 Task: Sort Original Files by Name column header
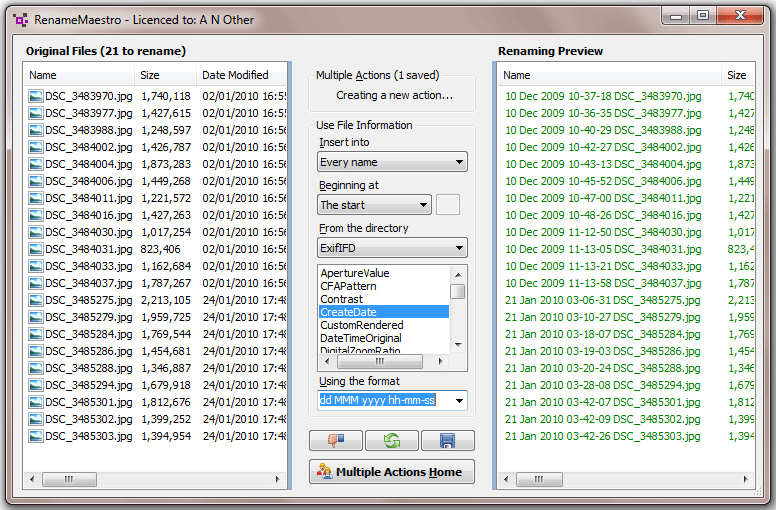pyautogui.click(x=79, y=75)
